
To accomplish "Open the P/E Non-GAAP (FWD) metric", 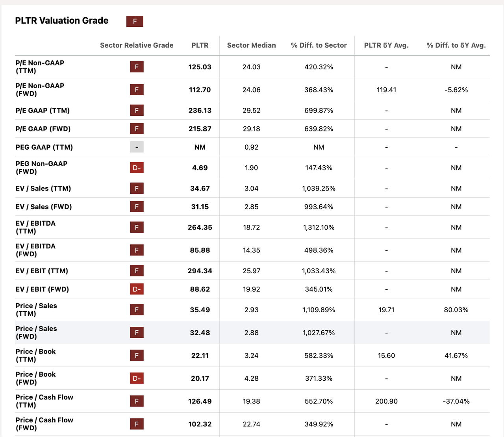I will click(x=40, y=90).
